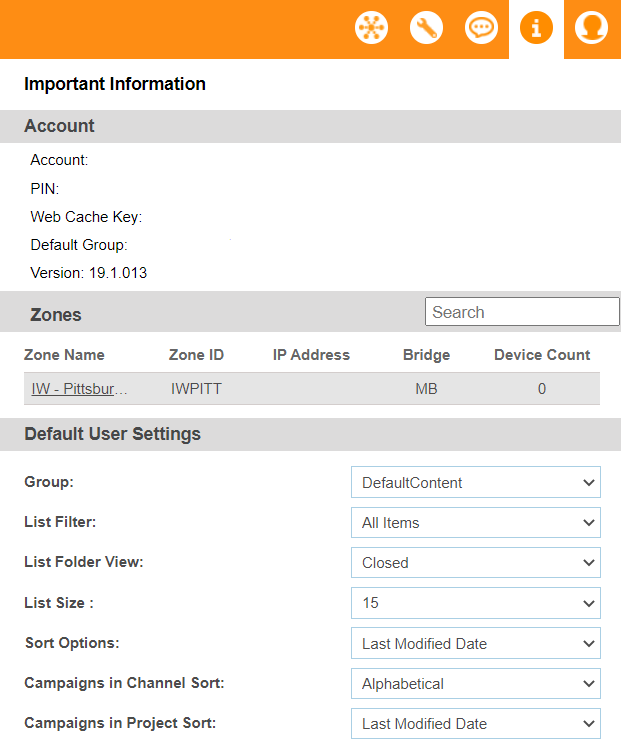621x746 pixels.
Task: Click the Device Count column header
Action: point(542,355)
